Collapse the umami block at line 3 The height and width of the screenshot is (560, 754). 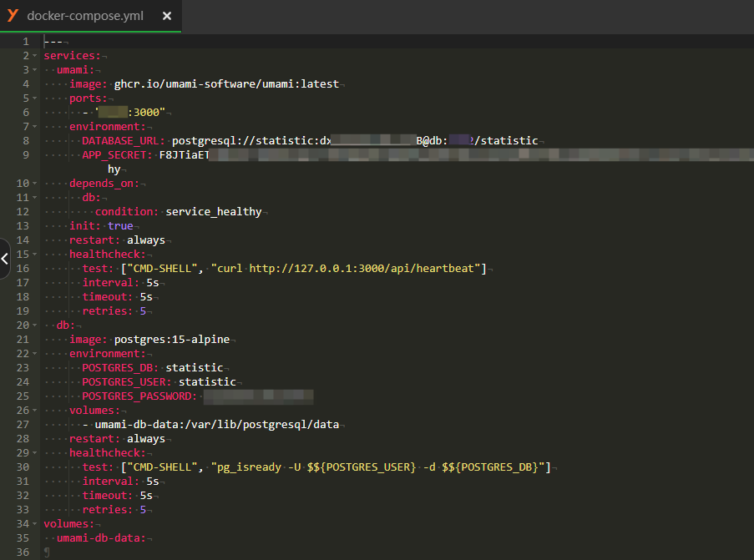(34, 70)
